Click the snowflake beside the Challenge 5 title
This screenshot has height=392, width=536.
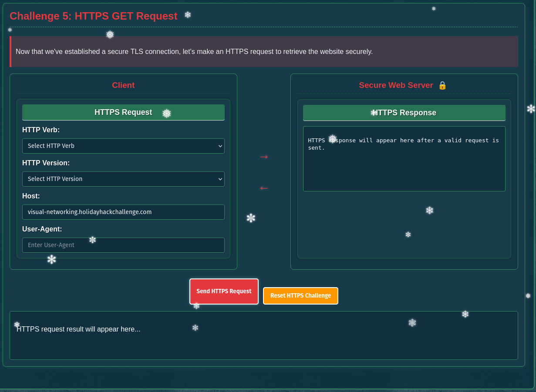[x=187, y=15]
